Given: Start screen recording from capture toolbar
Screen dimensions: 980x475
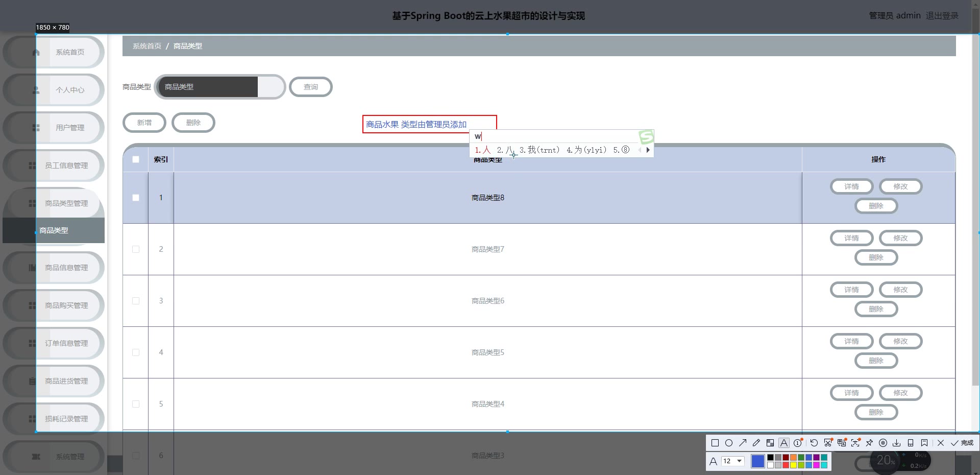Looking at the screenshot, I should click(x=883, y=443).
